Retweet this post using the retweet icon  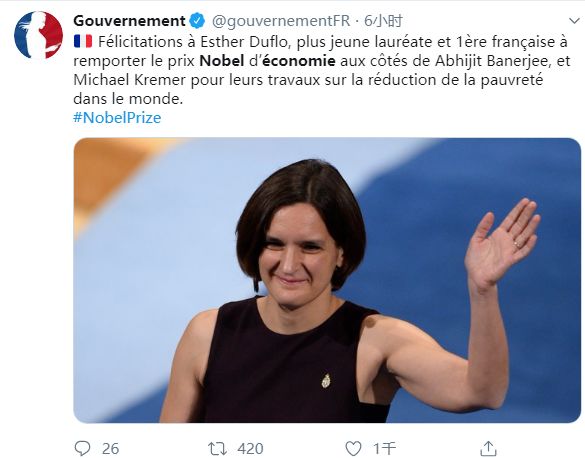pos(217,448)
